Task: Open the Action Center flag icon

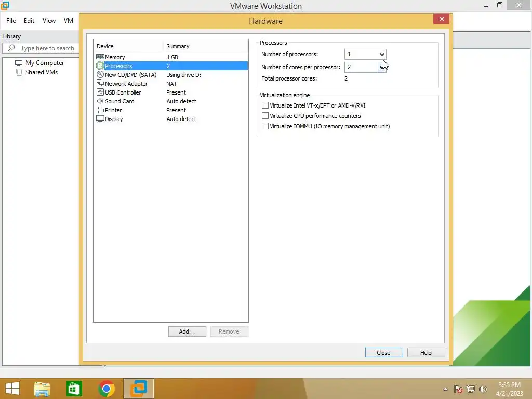Action: 458,390
